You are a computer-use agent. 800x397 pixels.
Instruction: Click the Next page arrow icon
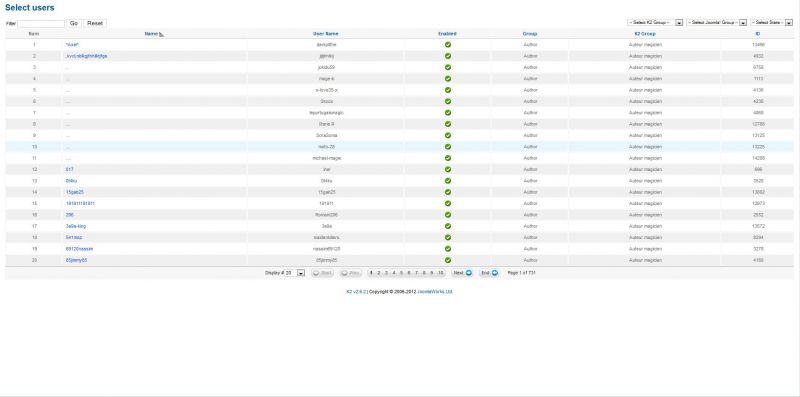point(469,273)
